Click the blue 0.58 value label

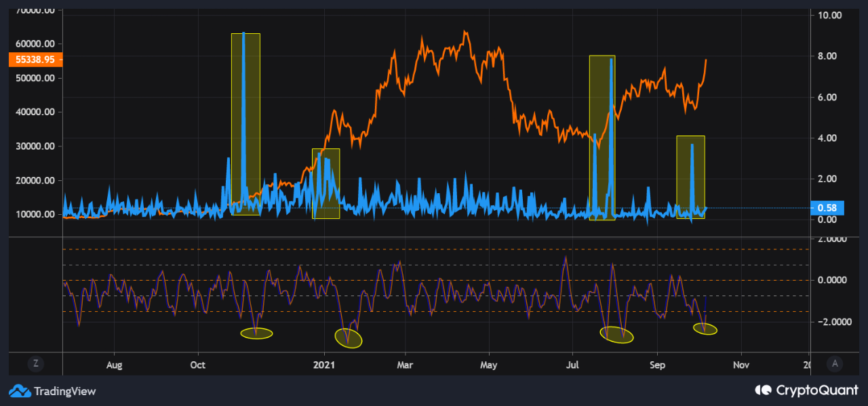tap(827, 208)
